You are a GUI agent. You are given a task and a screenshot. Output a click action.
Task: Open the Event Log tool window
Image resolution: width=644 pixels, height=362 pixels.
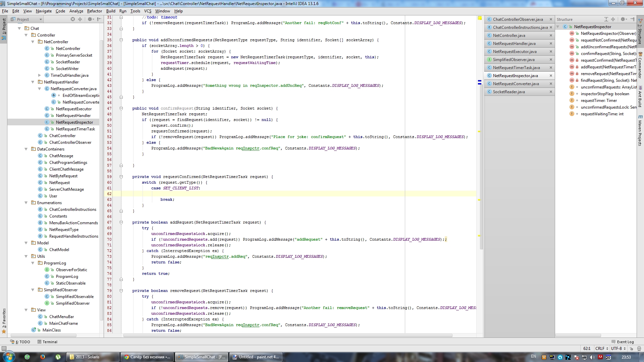coord(623,342)
